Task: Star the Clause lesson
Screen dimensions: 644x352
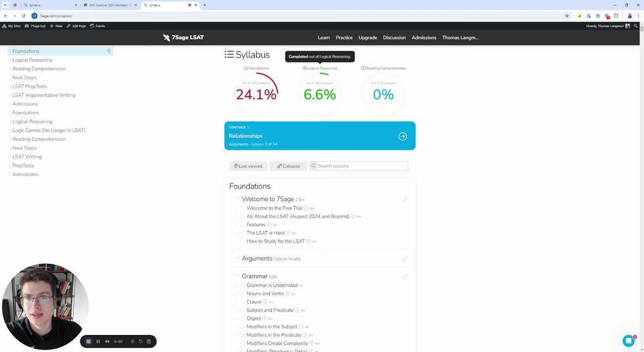Action: pos(243,302)
